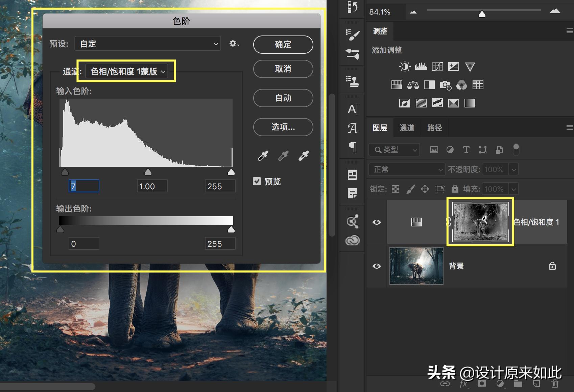
Task: Select the Curves adjustment icon
Action: (437, 66)
